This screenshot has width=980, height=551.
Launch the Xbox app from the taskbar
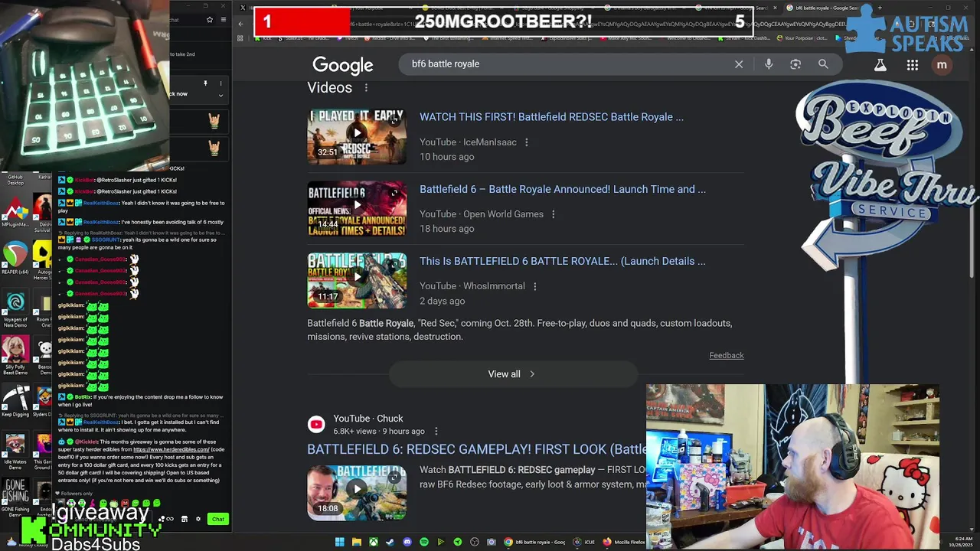click(x=374, y=542)
